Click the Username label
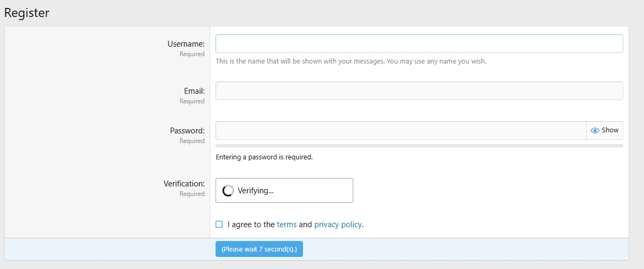This screenshot has height=269, width=644. click(x=186, y=44)
